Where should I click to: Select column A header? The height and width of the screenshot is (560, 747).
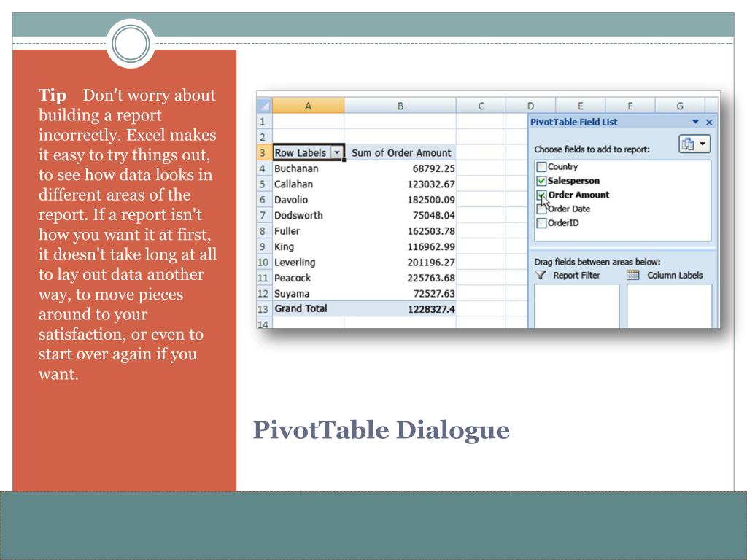tap(309, 106)
